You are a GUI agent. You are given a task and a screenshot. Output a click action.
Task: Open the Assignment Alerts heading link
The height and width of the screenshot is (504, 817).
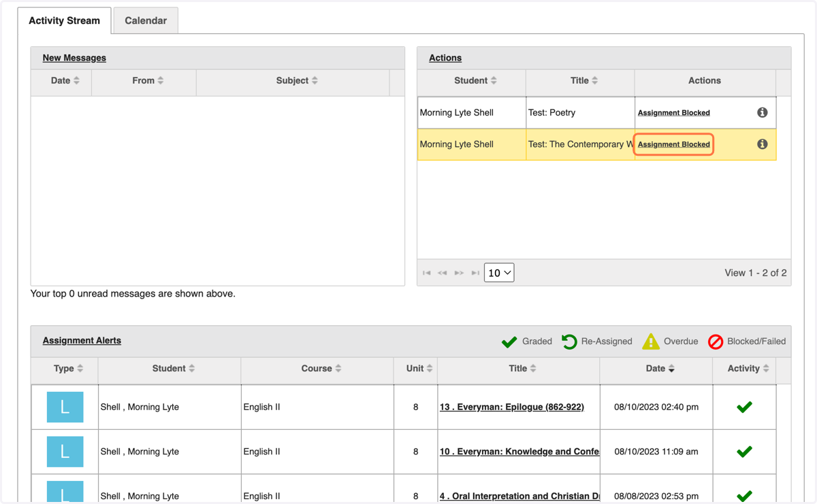coord(82,341)
